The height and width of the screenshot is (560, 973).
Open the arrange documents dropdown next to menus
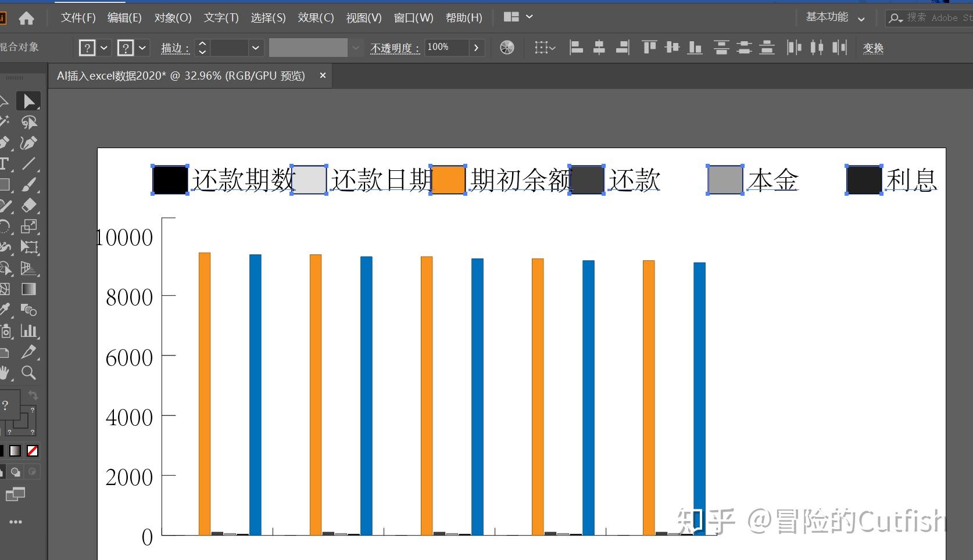[x=517, y=17]
